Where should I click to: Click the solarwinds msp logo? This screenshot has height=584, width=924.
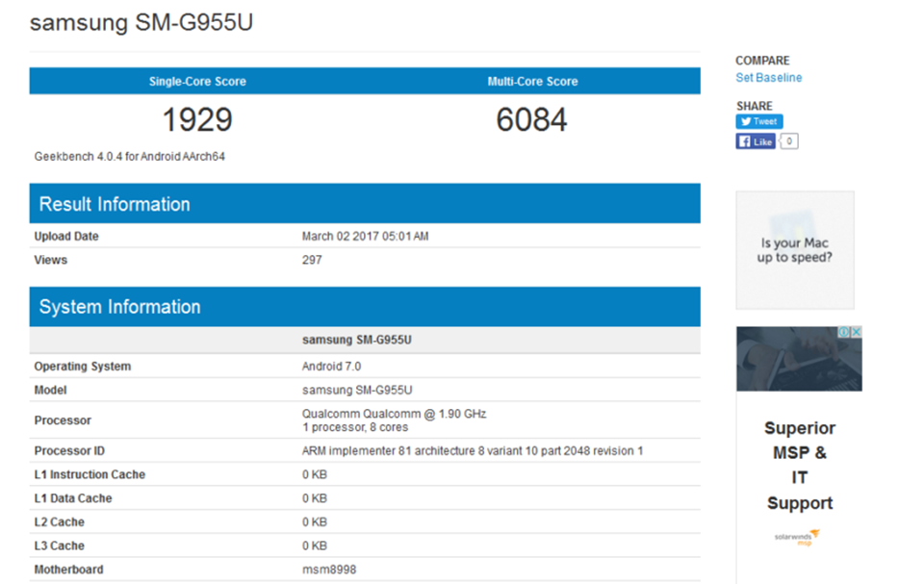[x=797, y=537]
